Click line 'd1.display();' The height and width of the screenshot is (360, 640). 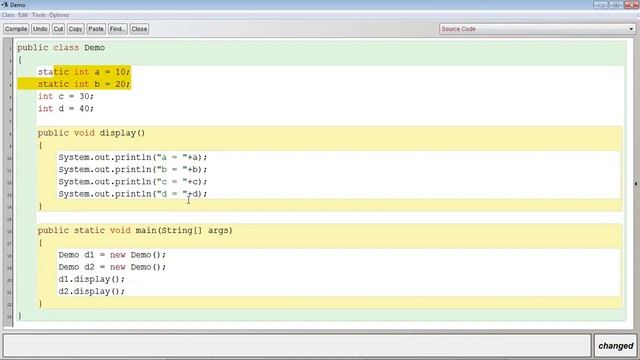[91, 280]
